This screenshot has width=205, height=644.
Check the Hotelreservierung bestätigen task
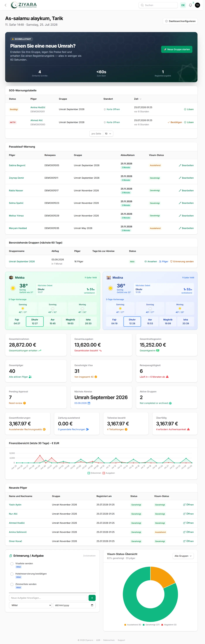(12, 574)
